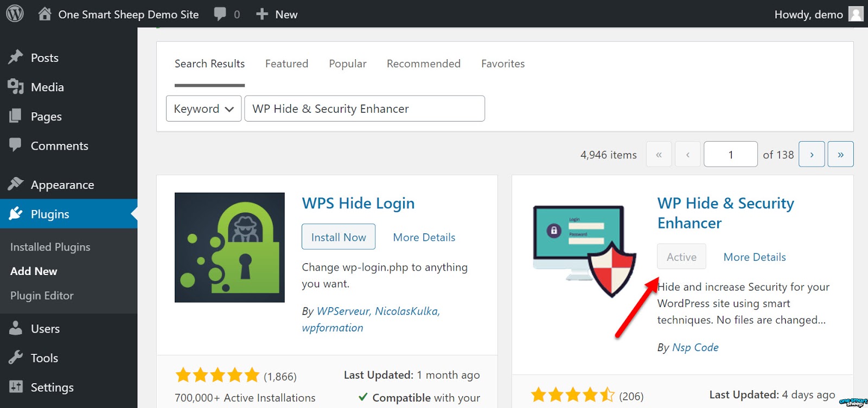Screen dimensions: 868x408
Task: Click the (206) ratings count
Action: (631, 396)
